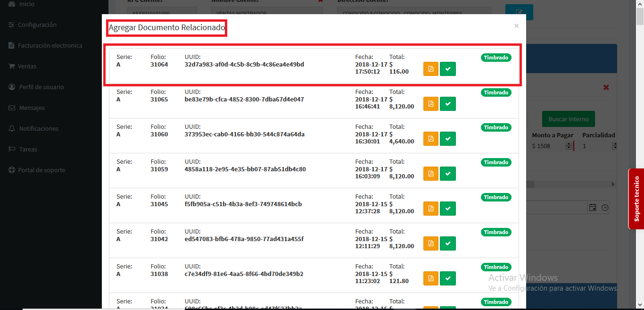
Task: Open the Ventas sidebar section
Action: pos(27,67)
